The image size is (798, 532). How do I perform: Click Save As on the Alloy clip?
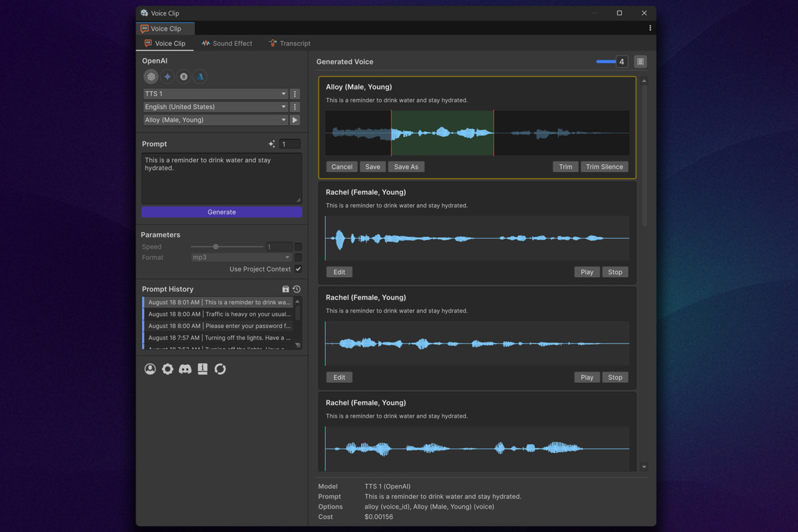tap(406, 167)
